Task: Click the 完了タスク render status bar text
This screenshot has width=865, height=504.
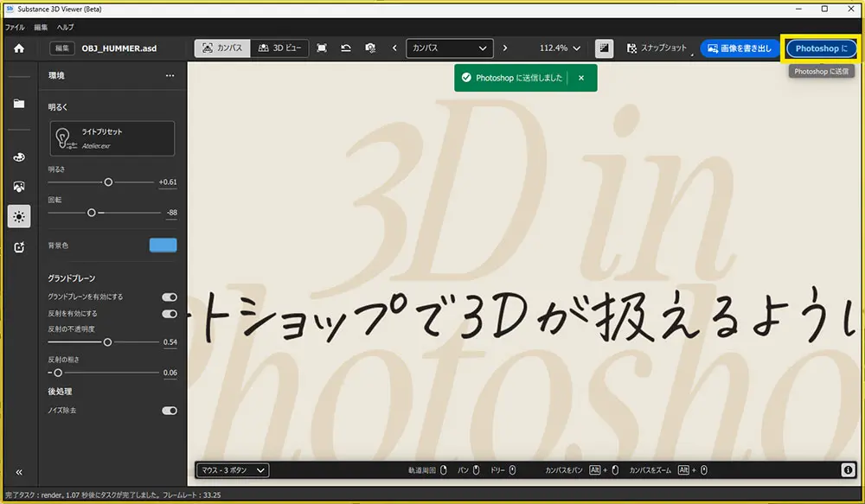Action: click(x=113, y=495)
